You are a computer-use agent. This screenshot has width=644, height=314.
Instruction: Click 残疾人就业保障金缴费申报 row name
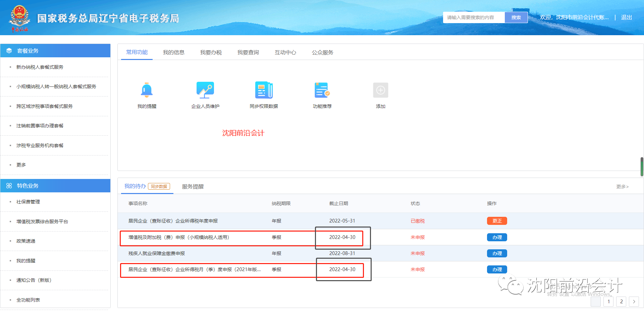[x=157, y=253]
